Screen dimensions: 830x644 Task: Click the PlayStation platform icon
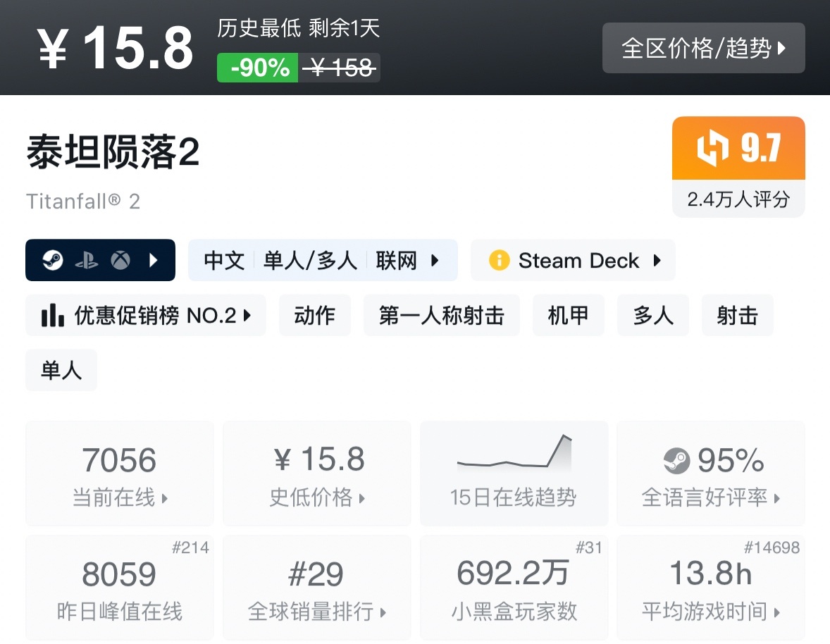(87, 261)
